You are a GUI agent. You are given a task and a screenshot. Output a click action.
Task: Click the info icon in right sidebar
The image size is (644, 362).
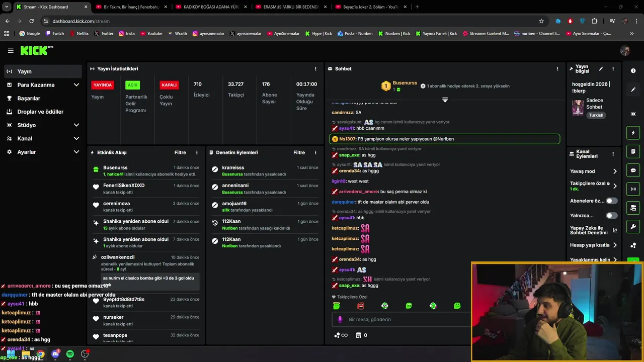click(x=633, y=71)
